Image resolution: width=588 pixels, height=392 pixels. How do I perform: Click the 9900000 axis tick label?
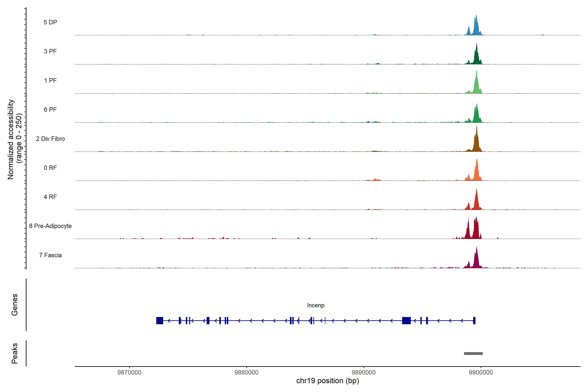click(x=481, y=372)
